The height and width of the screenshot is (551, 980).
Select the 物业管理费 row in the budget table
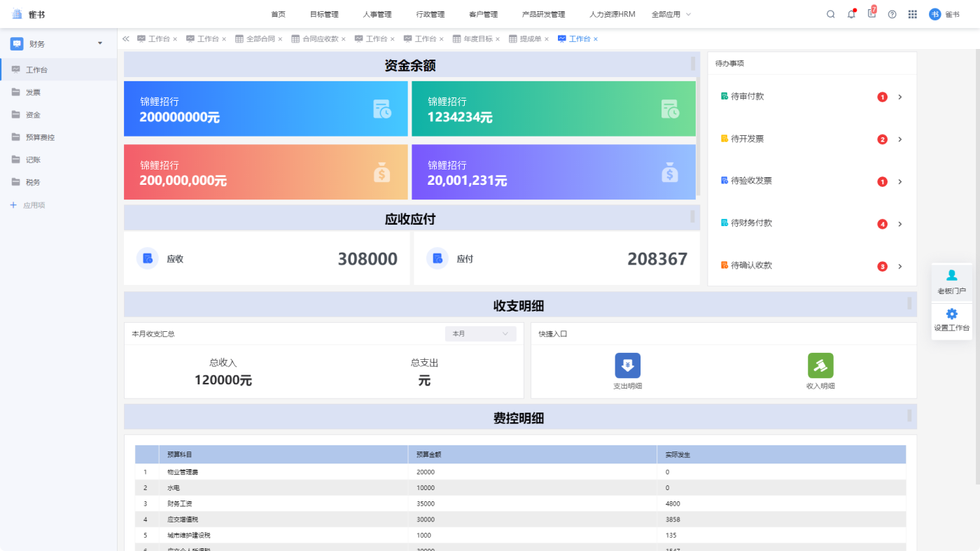pos(520,472)
